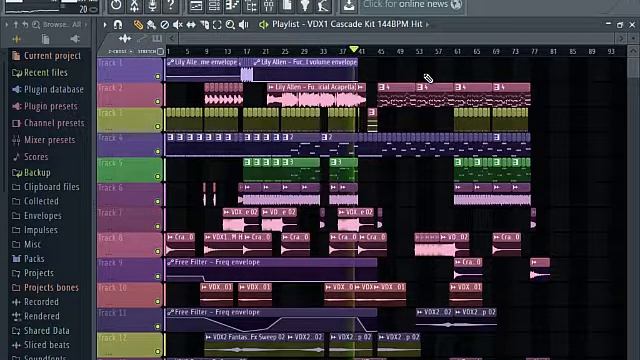Switch to the automation picker tab
This screenshot has height=360, width=640.
pos(142,39)
